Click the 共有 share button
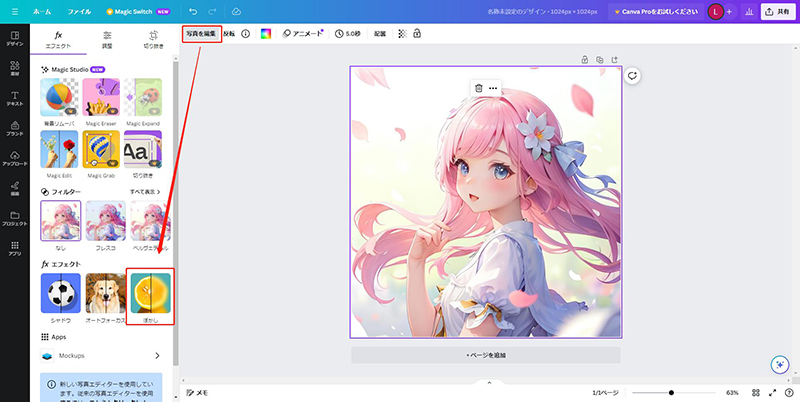Viewport: 800px width, 402px height. [x=778, y=11]
